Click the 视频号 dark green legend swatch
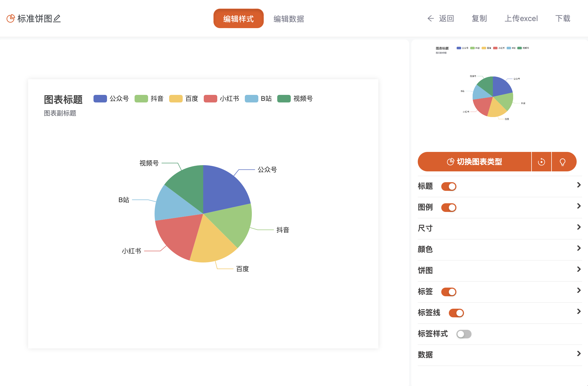Viewport: 588px width, 386px height. 284,99
